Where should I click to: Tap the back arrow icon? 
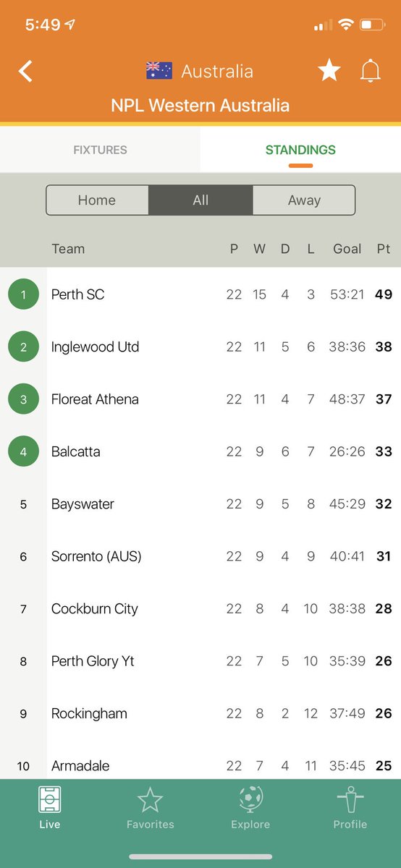pos(25,71)
